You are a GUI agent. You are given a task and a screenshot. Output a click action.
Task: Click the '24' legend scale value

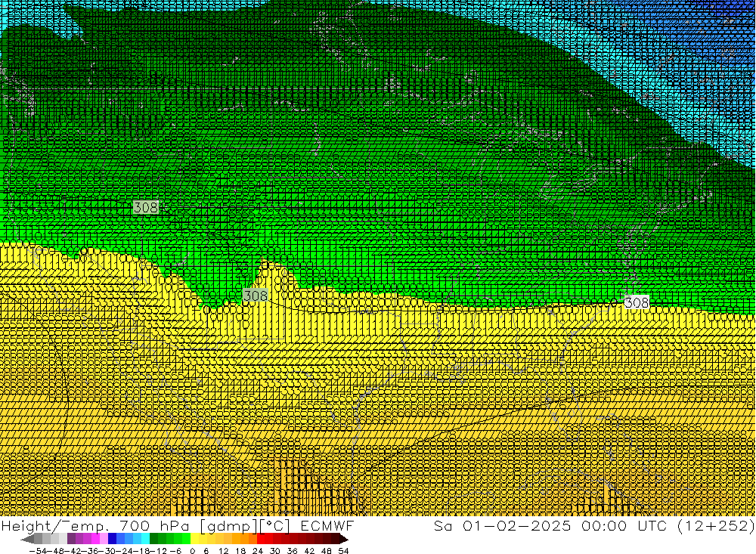[x=258, y=551]
